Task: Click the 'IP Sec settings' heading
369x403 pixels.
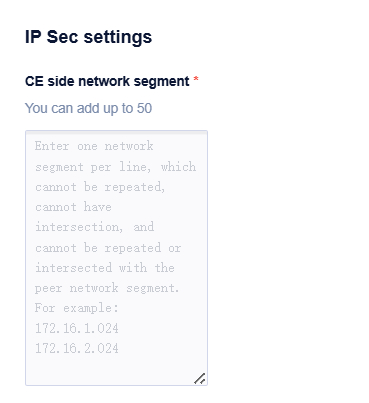Action: 88,37
